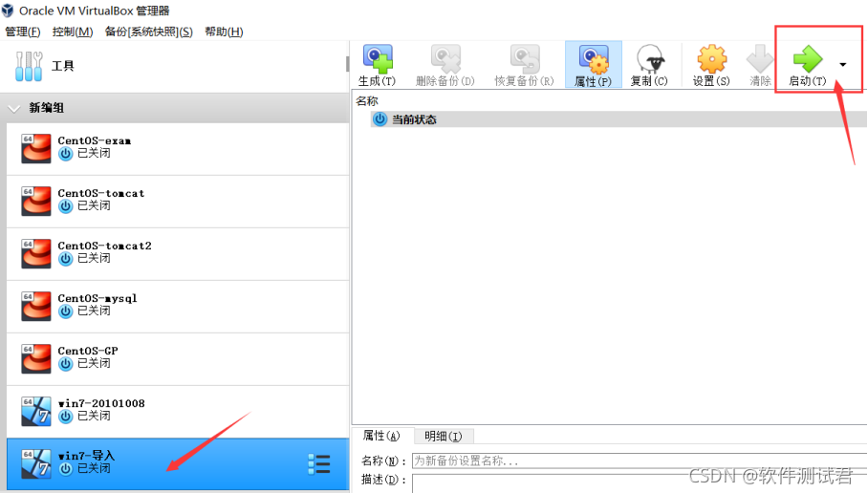Click the 清除 discard arrow icon
The height and width of the screenshot is (493, 868).
click(x=760, y=58)
